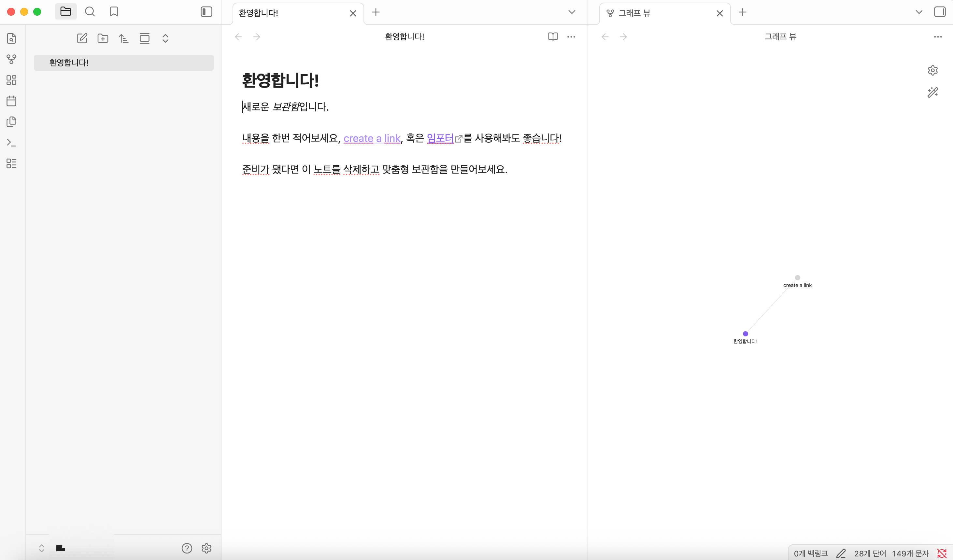Select the 환영합니다! note in file list
The image size is (953, 560).
(124, 63)
